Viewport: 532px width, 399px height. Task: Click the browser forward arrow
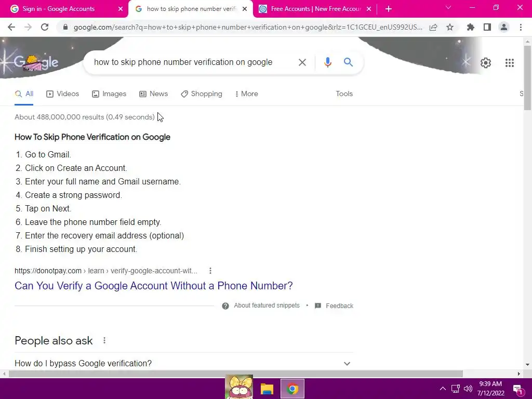(x=28, y=27)
